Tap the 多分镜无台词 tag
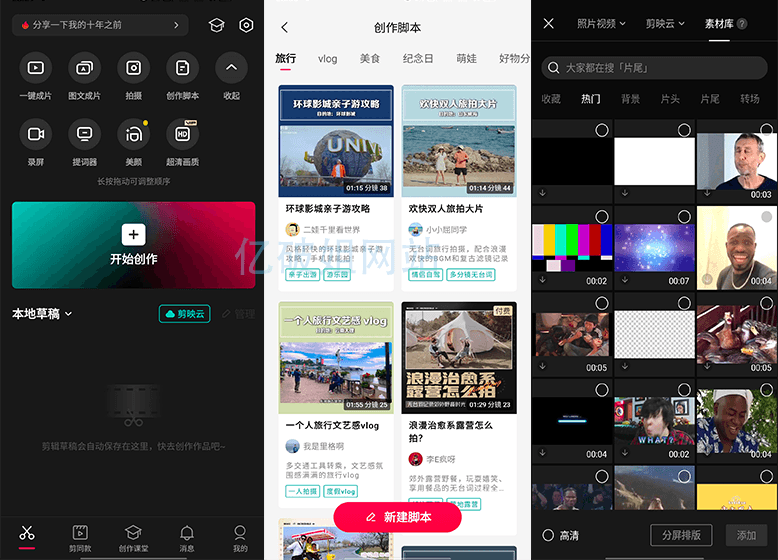The height and width of the screenshot is (560, 778). tap(471, 274)
